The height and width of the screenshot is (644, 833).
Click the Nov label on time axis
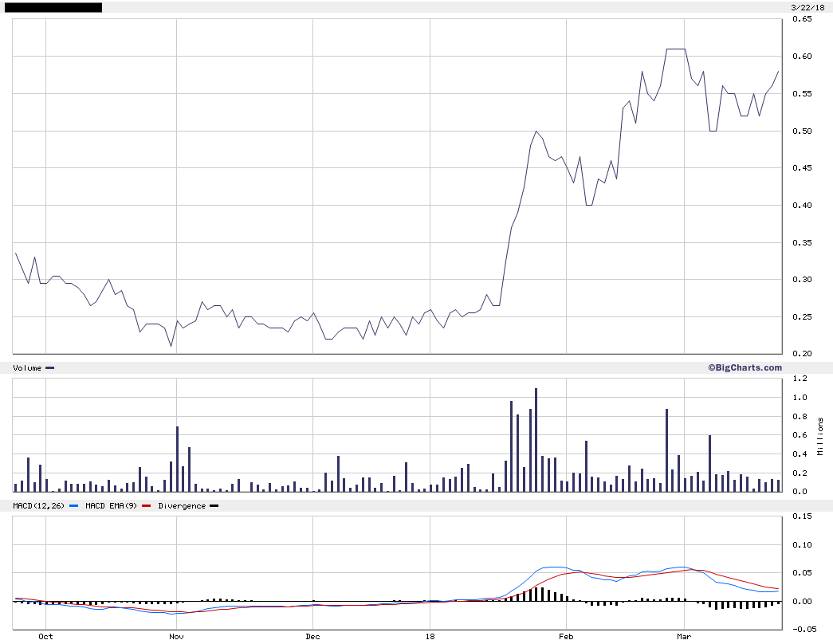[176, 636]
